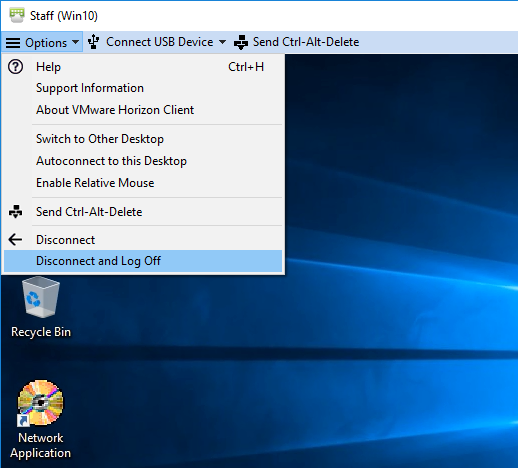Click the Network Application label text

click(40, 445)
